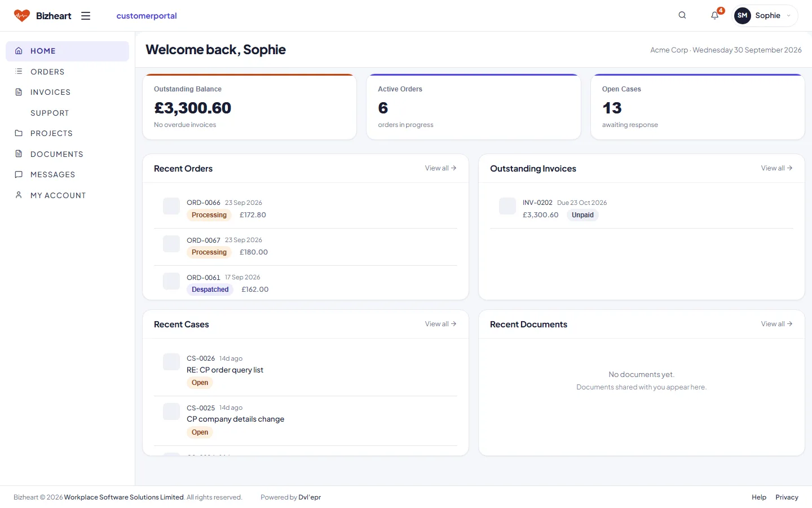812x508 pixels.
Task: Toggle the hamburger sidebar menu
Action: point(86,16)
